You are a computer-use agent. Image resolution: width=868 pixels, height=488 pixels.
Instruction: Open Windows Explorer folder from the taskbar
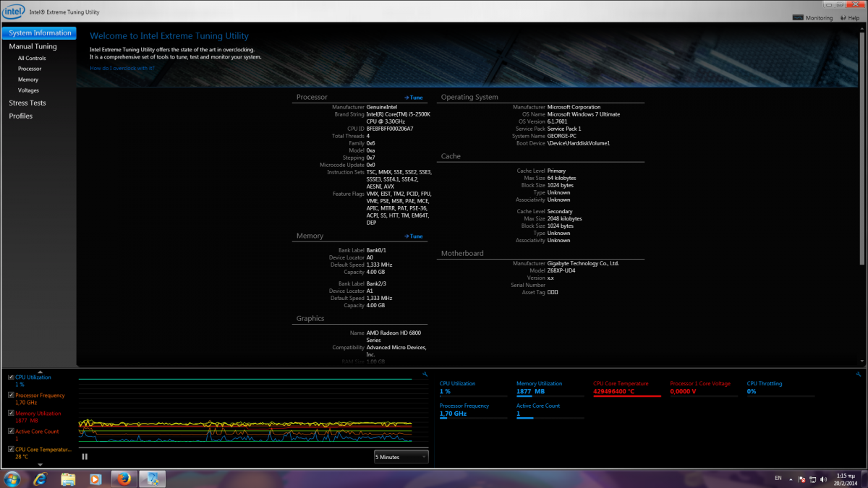68,479
